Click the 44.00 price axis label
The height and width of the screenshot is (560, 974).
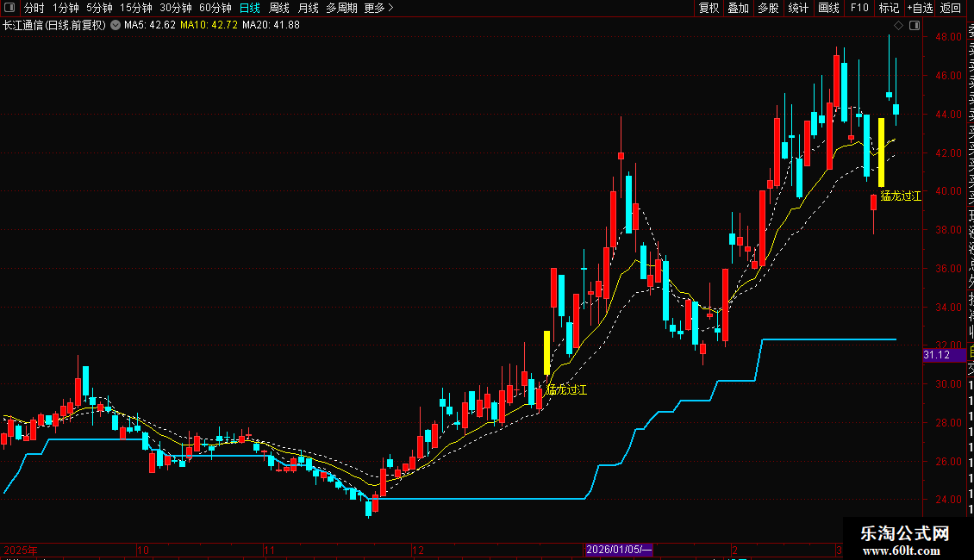tap(948, 115)
